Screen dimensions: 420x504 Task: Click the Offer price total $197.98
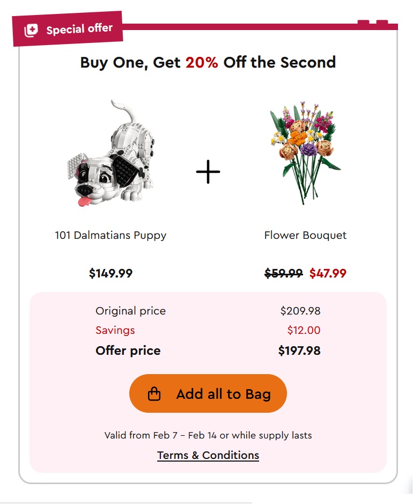(x=299, y=351)
